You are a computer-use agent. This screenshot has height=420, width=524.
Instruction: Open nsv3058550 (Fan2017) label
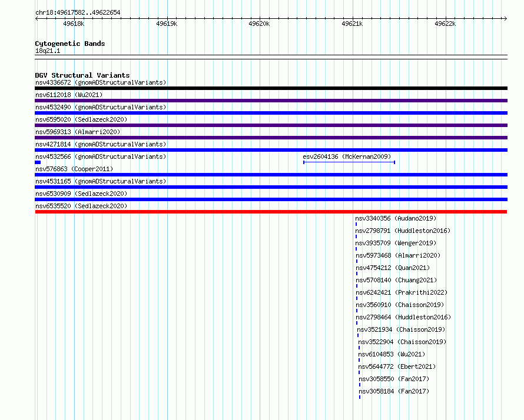(394, 379)
